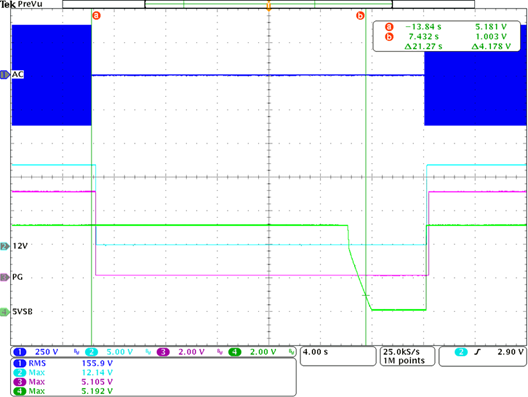The width and height of the screenshot is (528, 397).
Task: Click channel 1 RMS 155.9 V measurement
Action: [63, 363]
